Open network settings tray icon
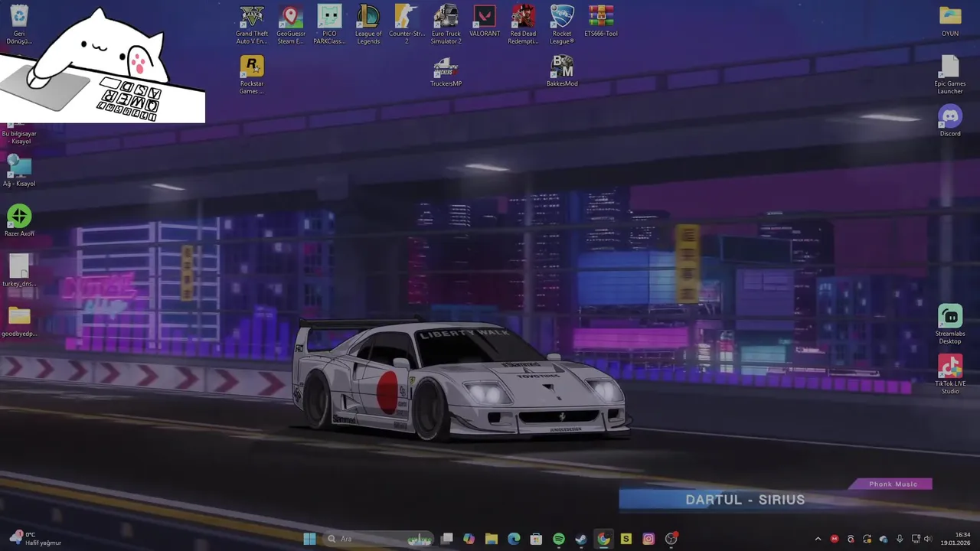Screen dimensions: 980x551 pos(915,539)
